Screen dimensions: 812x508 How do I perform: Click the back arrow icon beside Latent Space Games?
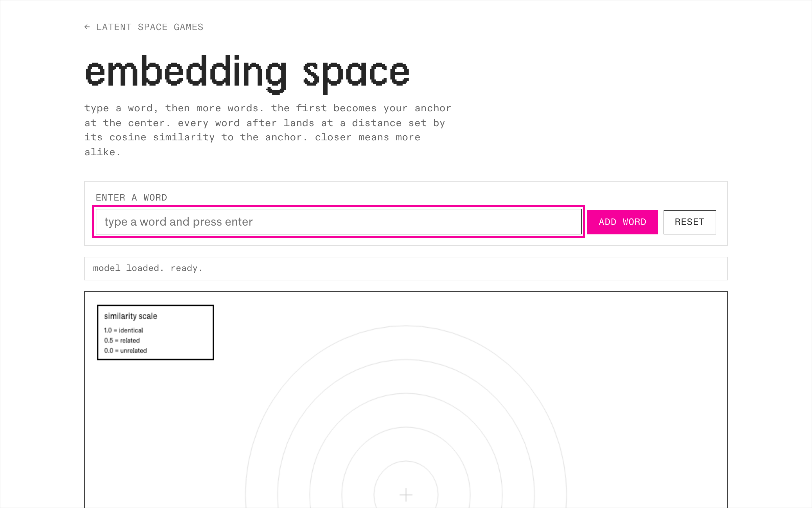tap(87, 27)
